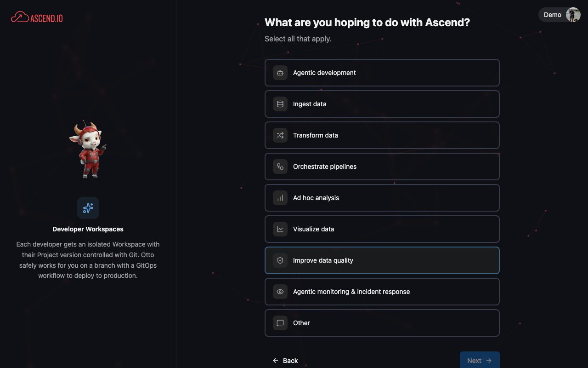Click the Transform data shuffle icon
Viewport: 588px width, 368px height.
[280, 135]
